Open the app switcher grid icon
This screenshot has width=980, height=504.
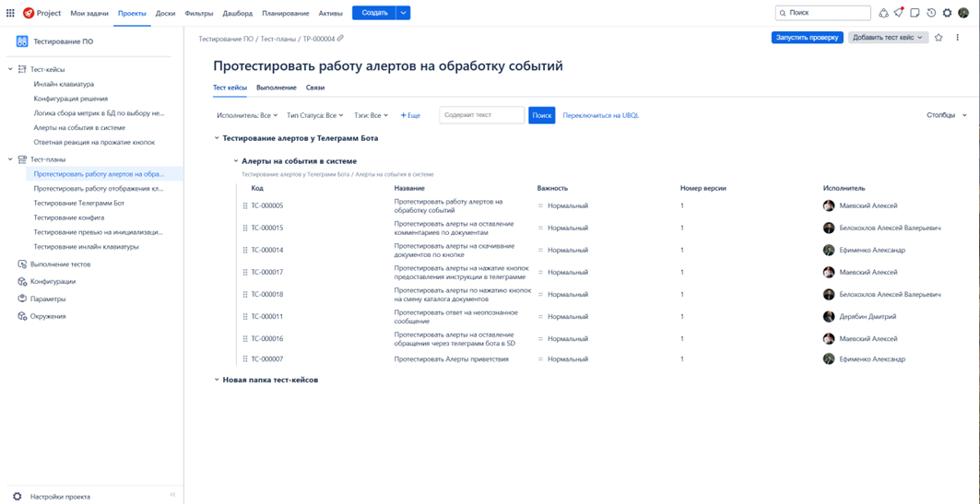tap(10, 13)
